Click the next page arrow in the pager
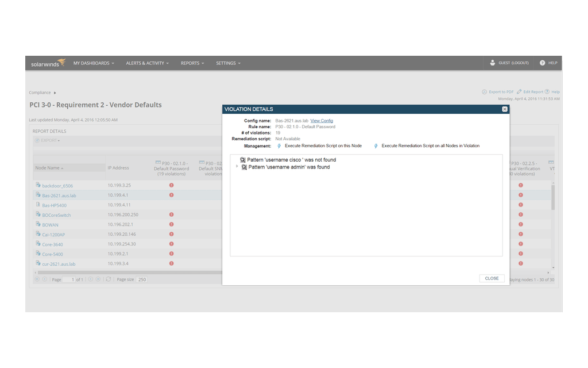588x368 pixels. pyautogui.click(x=91, y=278)
